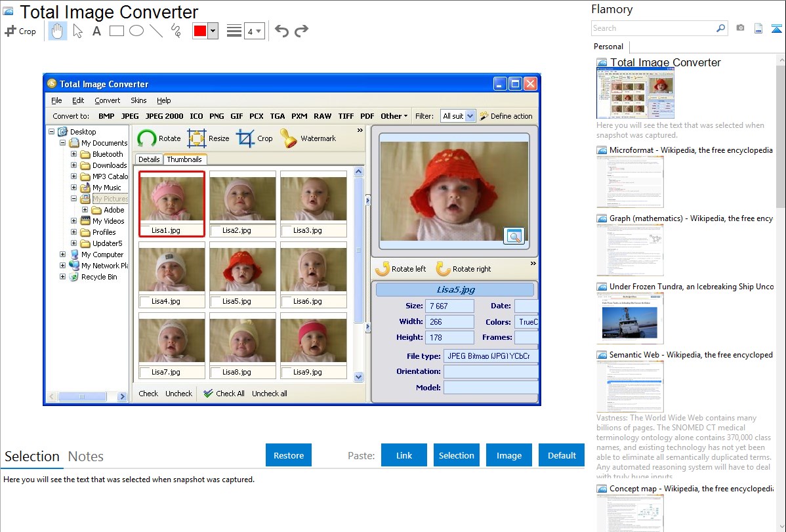The image size is (786, 532).
Task: Redo the last undone action
Action: tap(301, 31)
